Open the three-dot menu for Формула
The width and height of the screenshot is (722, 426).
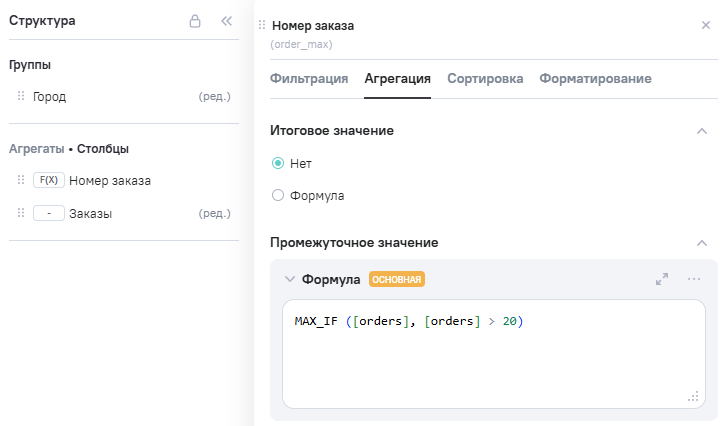tap(694, 279)
